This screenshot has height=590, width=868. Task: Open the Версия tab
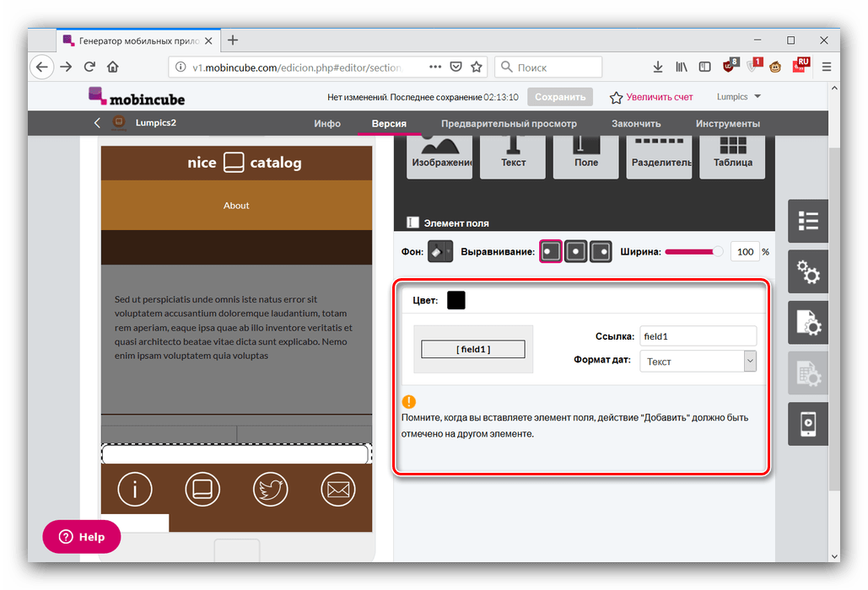pyautogui.click(x=389, y=123)
